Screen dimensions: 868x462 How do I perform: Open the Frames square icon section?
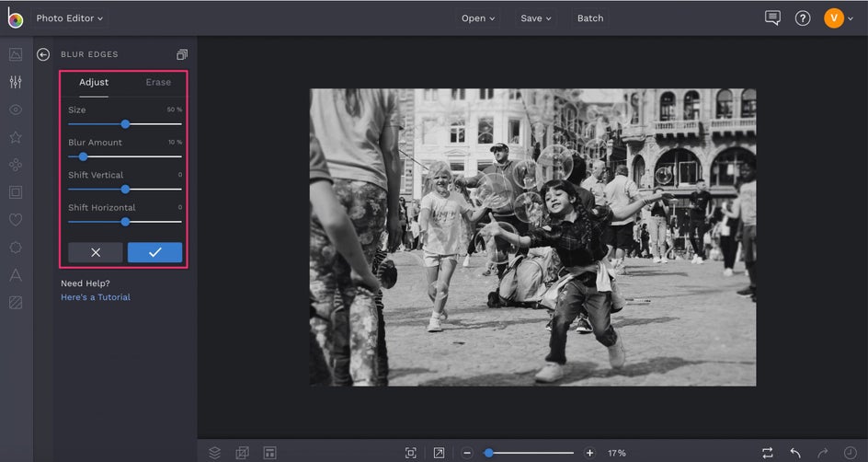(16, 192)
